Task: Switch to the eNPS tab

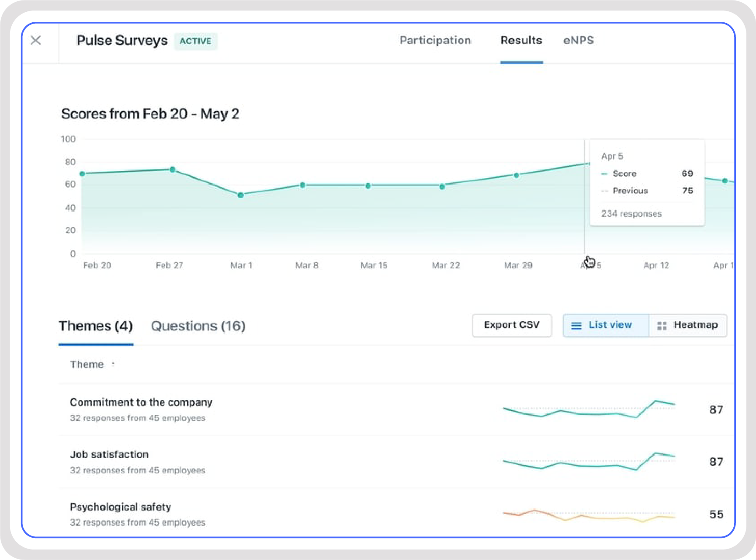Action: [578, 41]
